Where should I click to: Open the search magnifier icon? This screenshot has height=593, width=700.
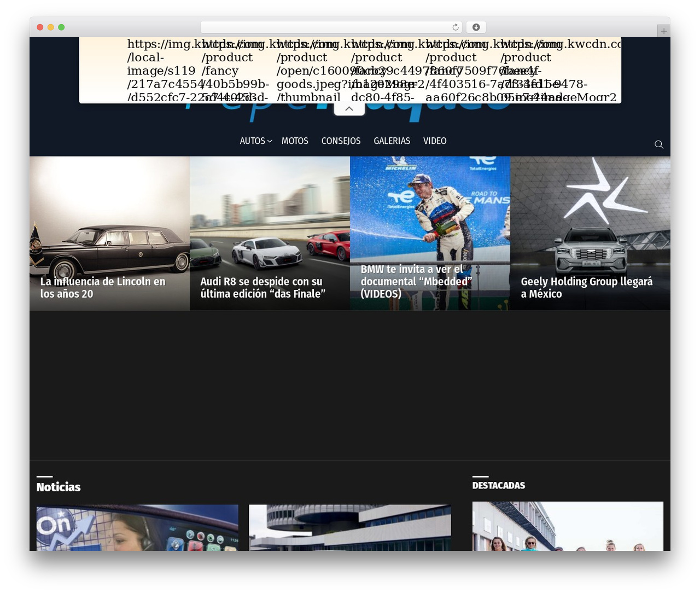coord(659,144)
